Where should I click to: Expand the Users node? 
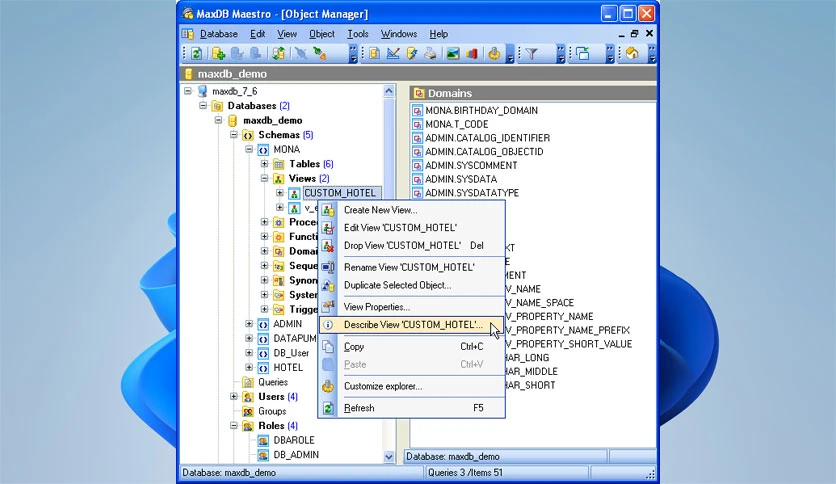(234, 397)
